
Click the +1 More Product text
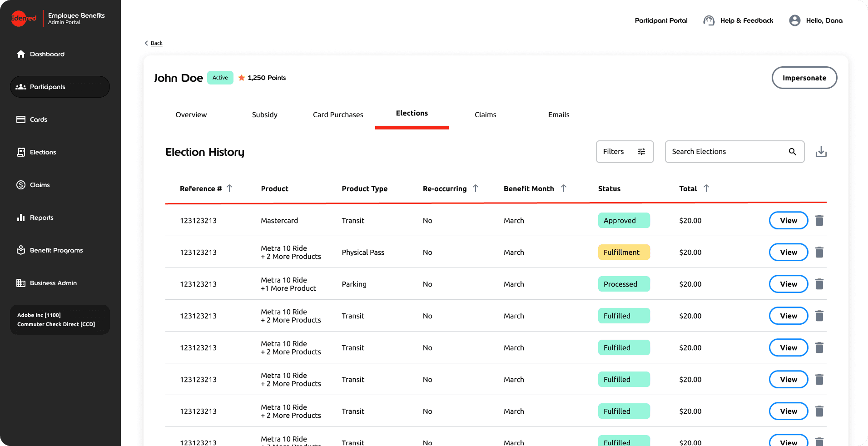click(x=288, y=288)
